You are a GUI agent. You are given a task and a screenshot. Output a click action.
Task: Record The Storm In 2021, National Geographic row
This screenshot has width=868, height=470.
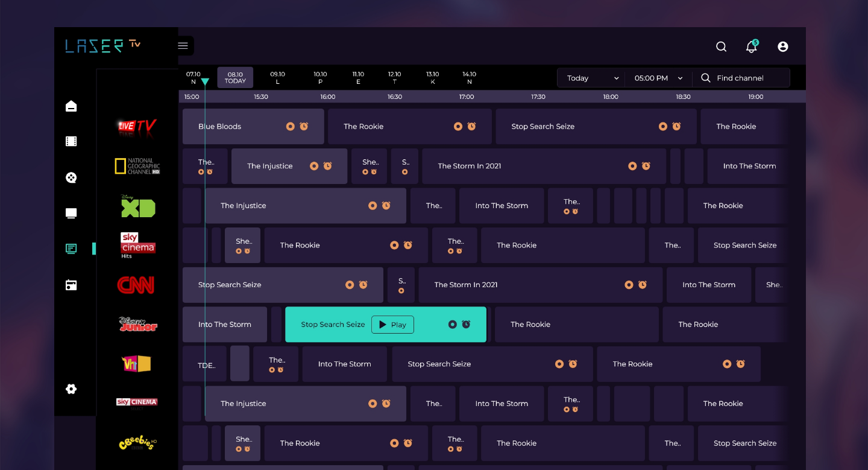click(632, 166)
